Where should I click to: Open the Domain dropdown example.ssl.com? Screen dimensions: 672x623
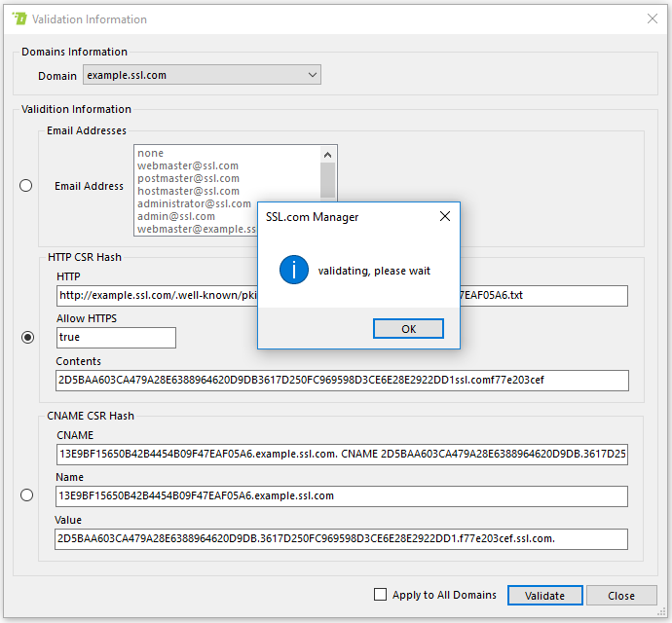pyautogui.click(x=202, y=75)
